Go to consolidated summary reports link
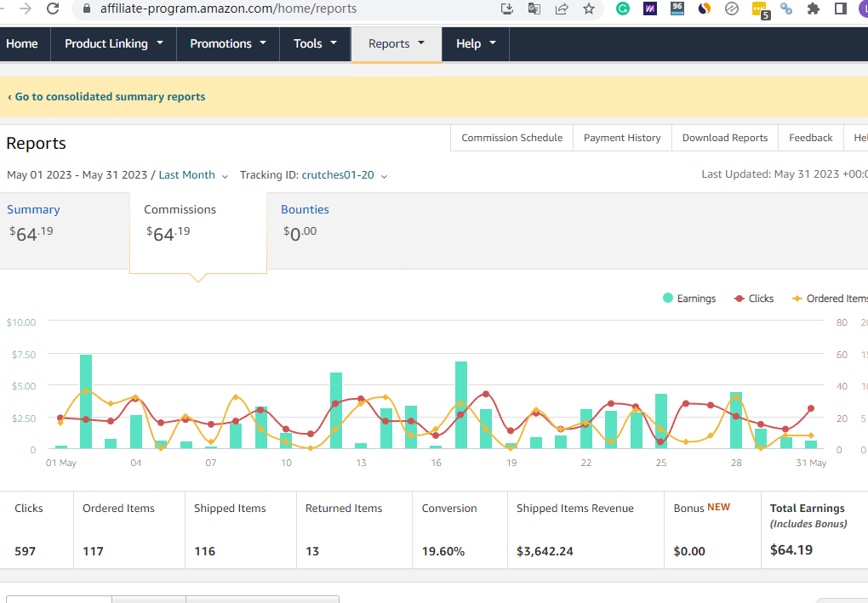868x603 pixels. coord(106,97)
